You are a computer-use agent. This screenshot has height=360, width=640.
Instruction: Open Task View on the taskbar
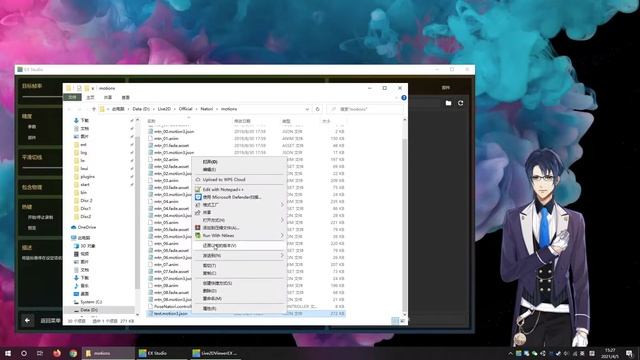[40, 353]
